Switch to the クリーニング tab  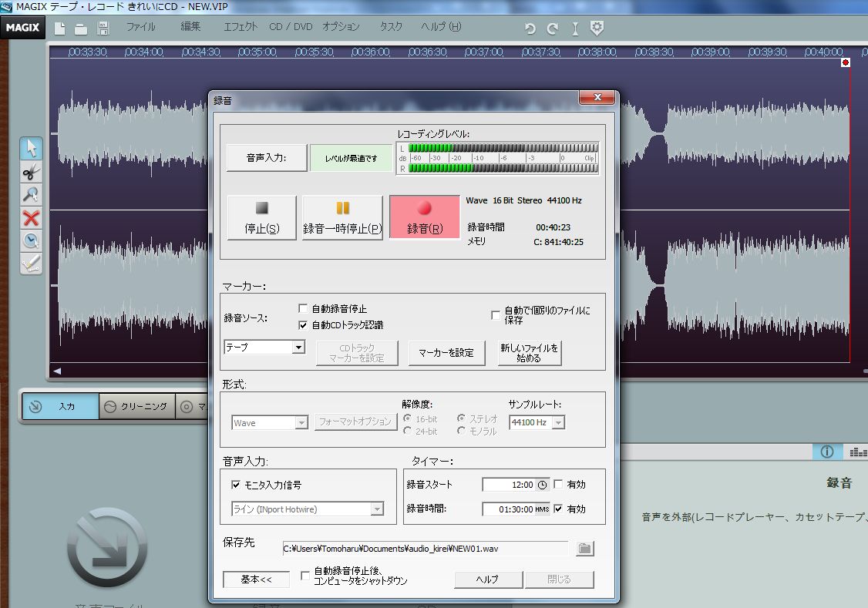click(x=137, y=406)
